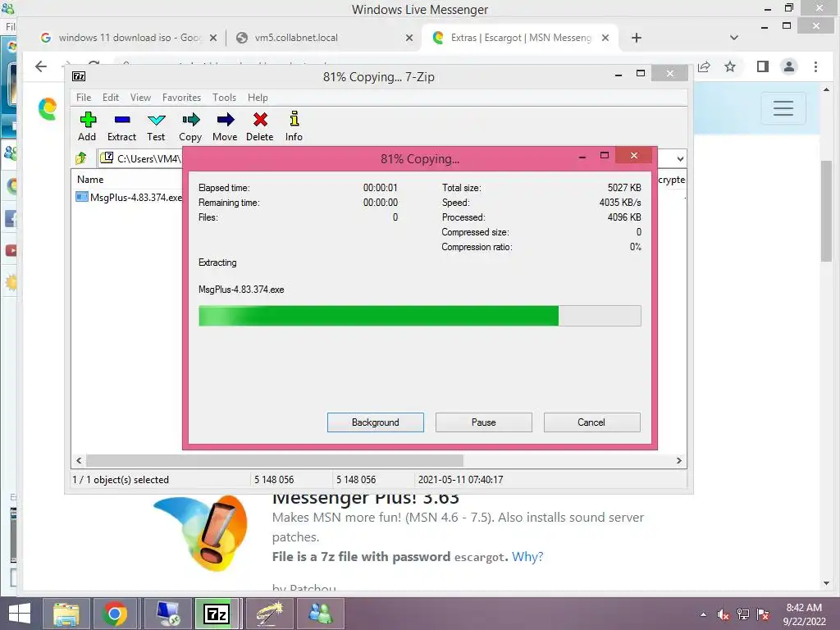Click the Copy toolbar icon
840x630 pixels.
[190, 126]
